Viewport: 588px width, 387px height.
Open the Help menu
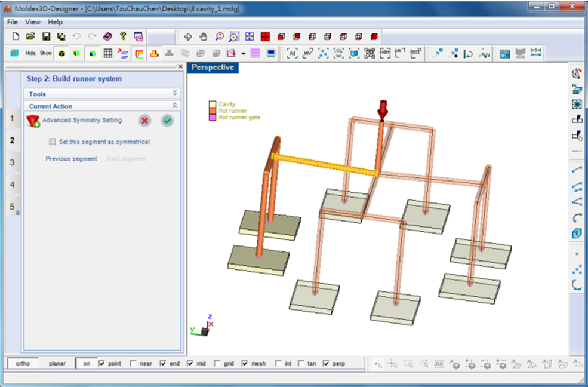coord(55,22)
